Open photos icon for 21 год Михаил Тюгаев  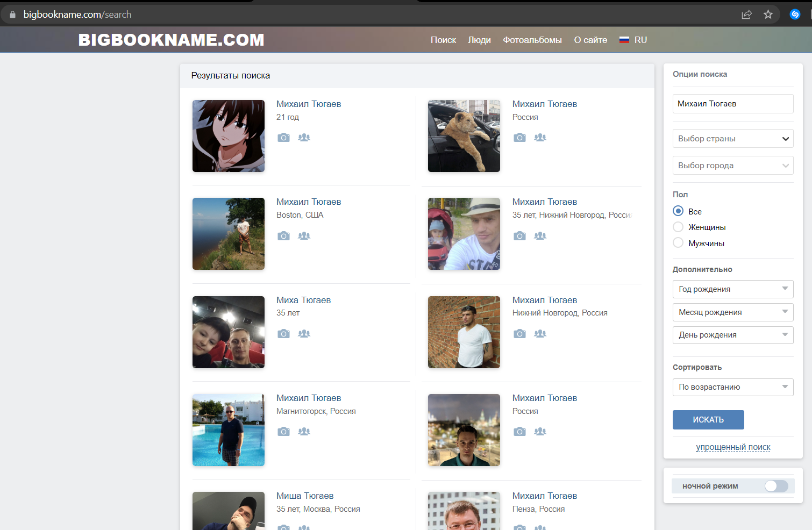coord(283,138)
